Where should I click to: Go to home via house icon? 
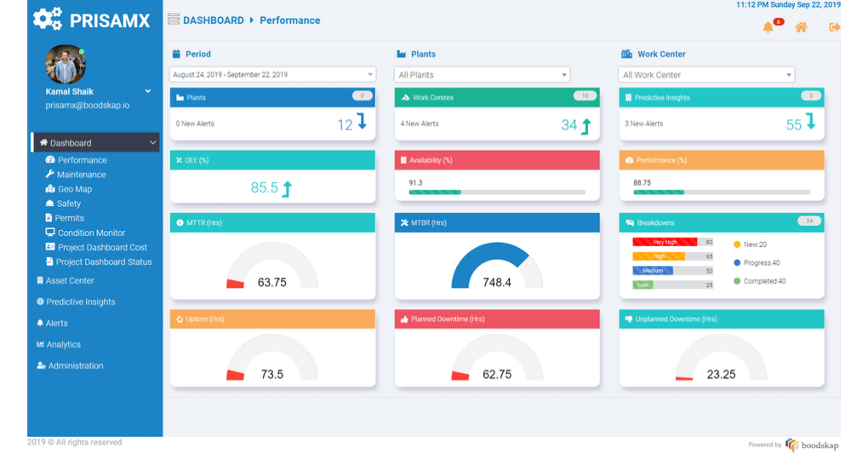[x=801, y=27]
